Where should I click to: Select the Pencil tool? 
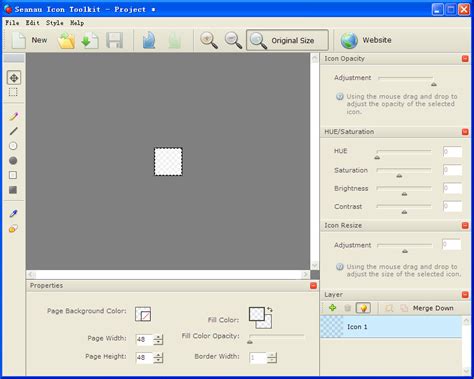13,116
